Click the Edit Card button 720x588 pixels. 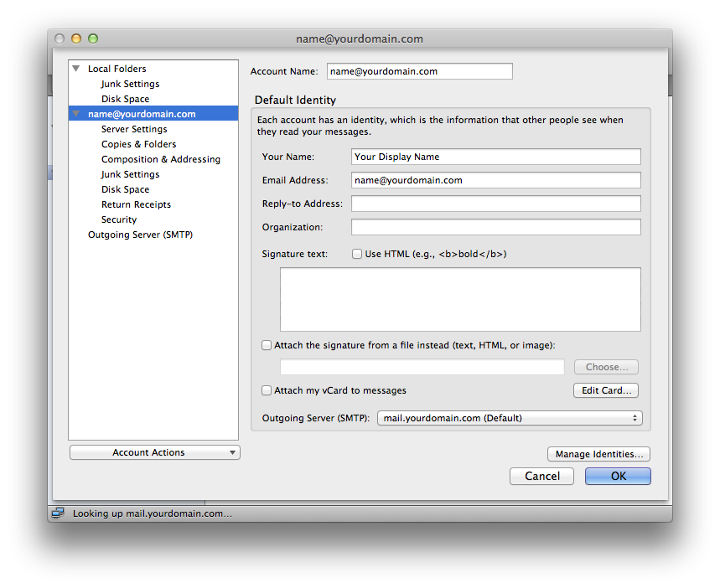(605, 390)
